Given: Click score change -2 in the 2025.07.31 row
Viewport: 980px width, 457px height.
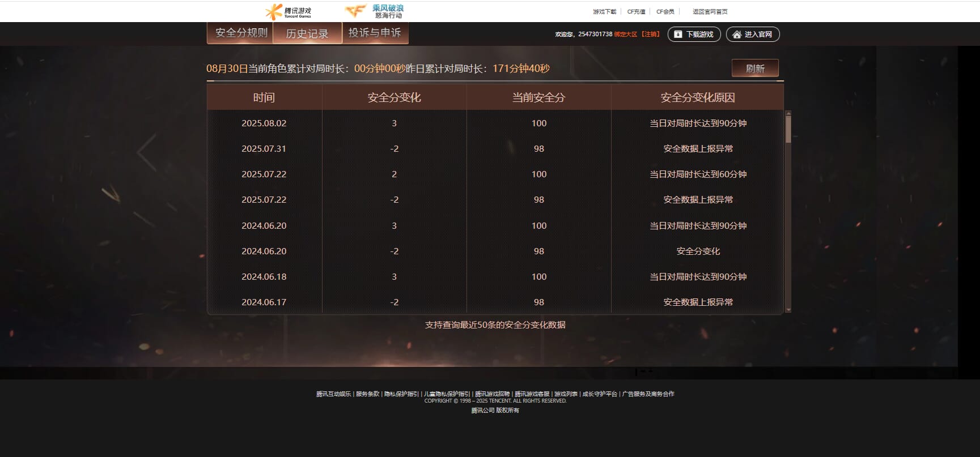Looking at the screenshot, I should [x=394, y=149].
